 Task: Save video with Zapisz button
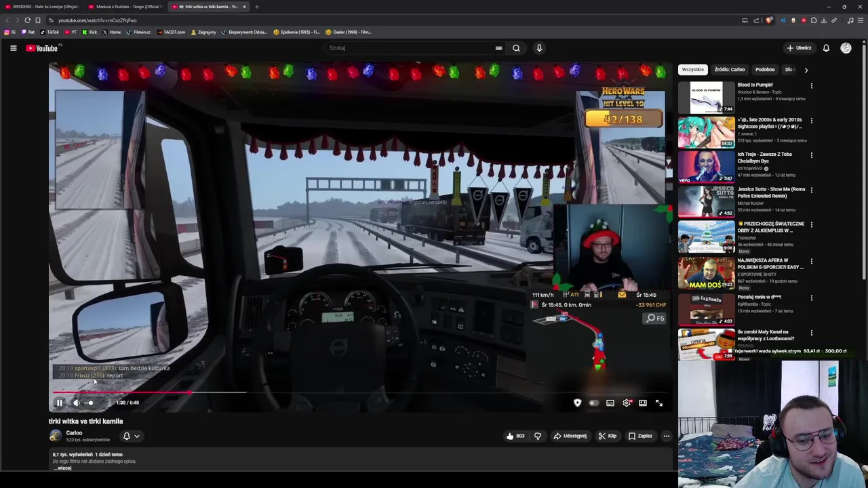click(x=640, y=436)
